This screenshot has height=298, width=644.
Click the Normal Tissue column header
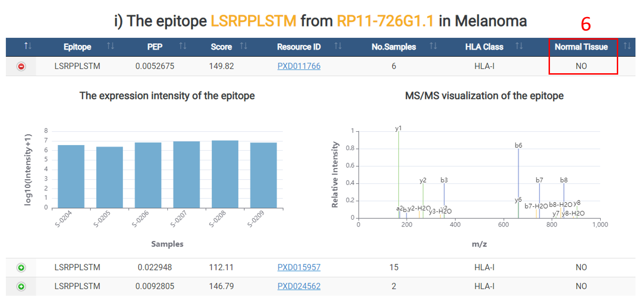point(581,47)
